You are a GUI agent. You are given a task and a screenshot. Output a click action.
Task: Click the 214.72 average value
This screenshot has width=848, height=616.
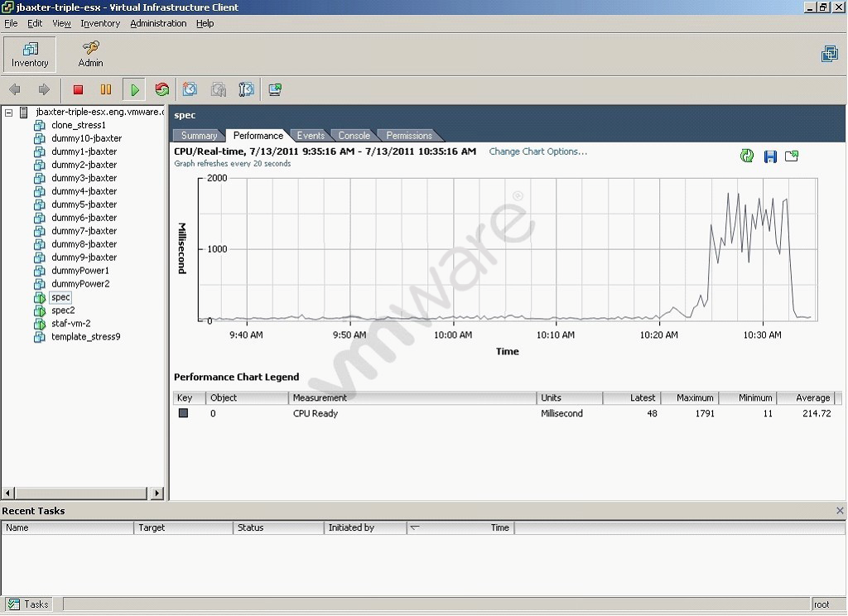tap(817, 413)
